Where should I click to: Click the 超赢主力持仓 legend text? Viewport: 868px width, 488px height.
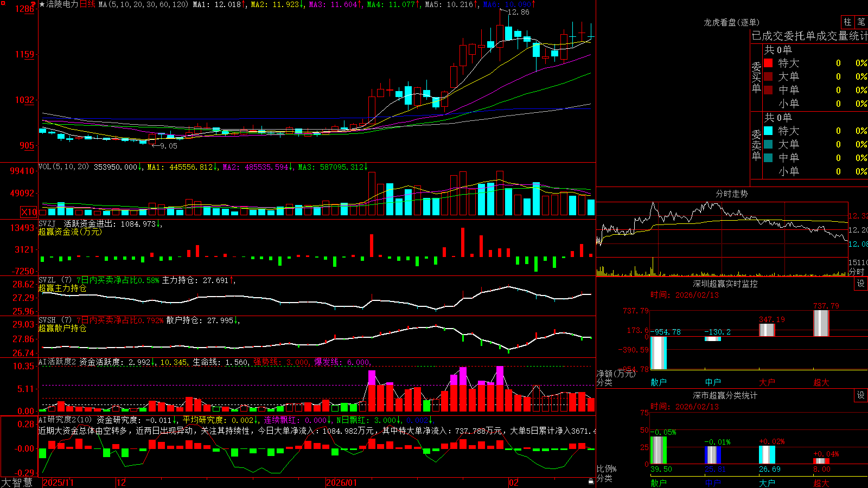pyautogui.click(x=62, y=288)
